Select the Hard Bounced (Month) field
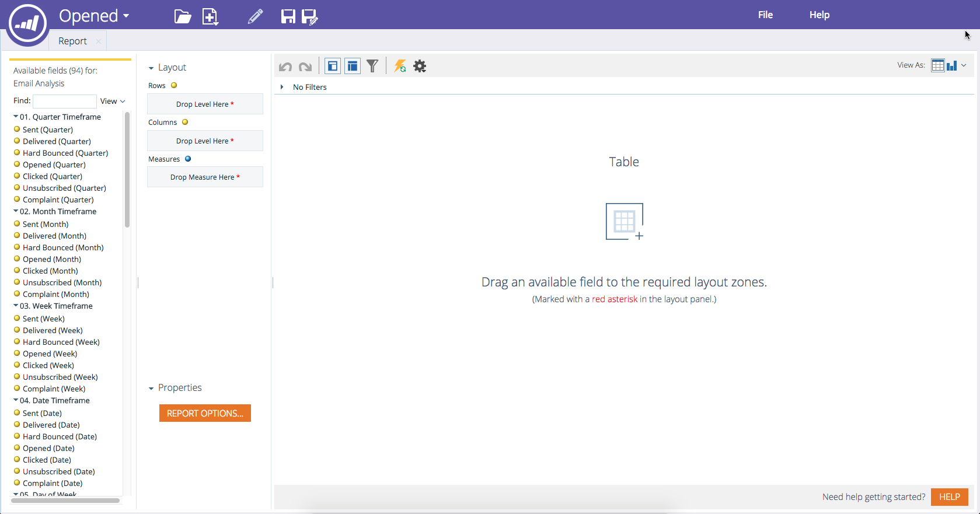Viewport: 980px width, 514px height. 63,247
